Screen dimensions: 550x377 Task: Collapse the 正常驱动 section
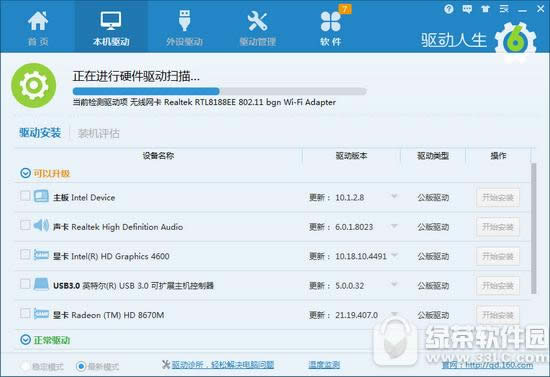pyautogui.click(x=25, y=340)
